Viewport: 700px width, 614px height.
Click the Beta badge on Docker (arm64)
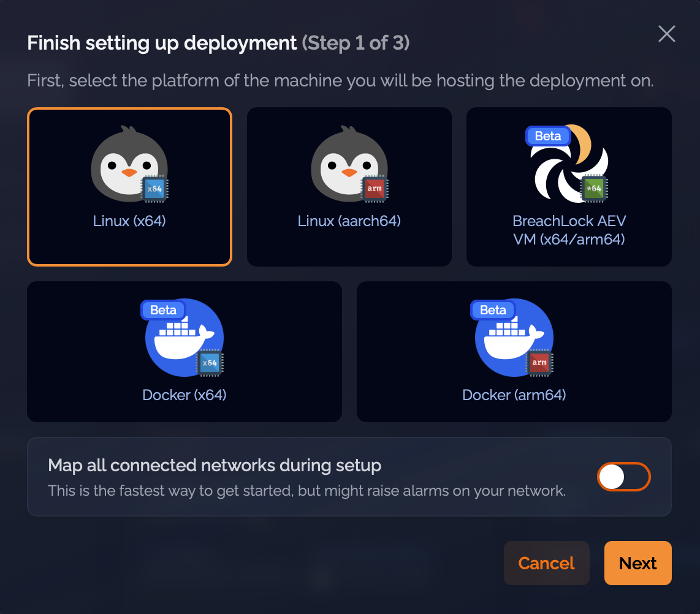click(x=493, y=310)
